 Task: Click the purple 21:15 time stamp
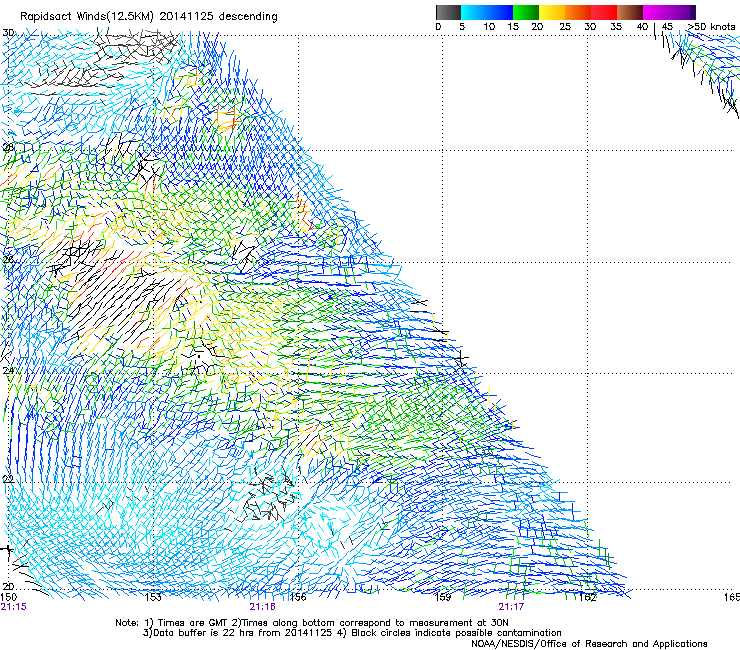(x=13, y=607)
